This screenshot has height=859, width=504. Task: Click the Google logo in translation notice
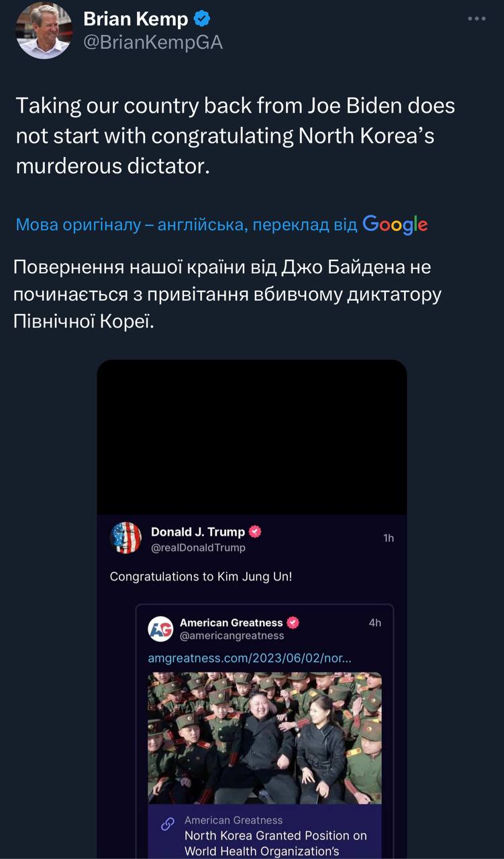(x=395, y=224)
